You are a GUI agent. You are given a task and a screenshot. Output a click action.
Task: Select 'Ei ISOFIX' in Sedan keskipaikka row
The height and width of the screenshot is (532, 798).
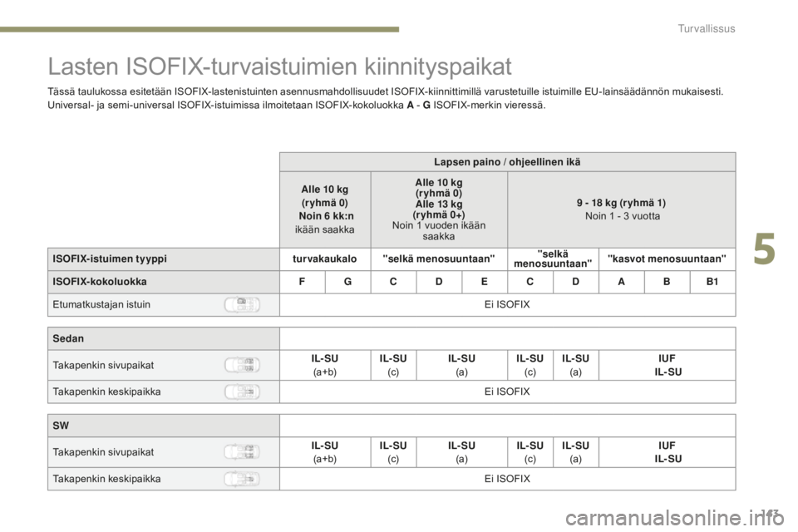[x=507, y=392]
